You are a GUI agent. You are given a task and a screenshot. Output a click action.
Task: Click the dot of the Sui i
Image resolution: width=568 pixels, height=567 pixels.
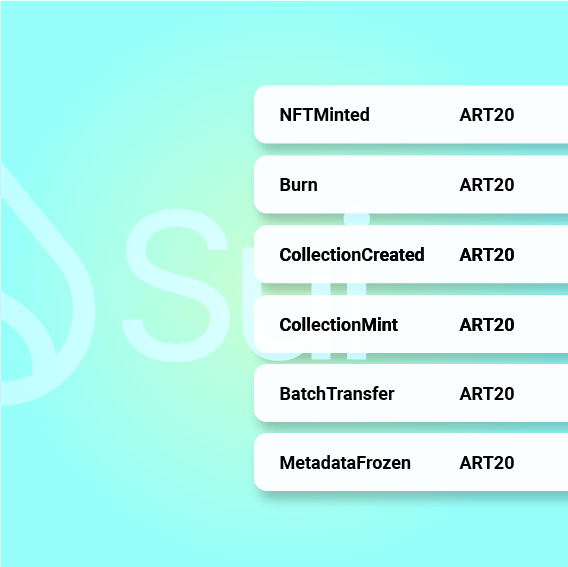point(357,219)
